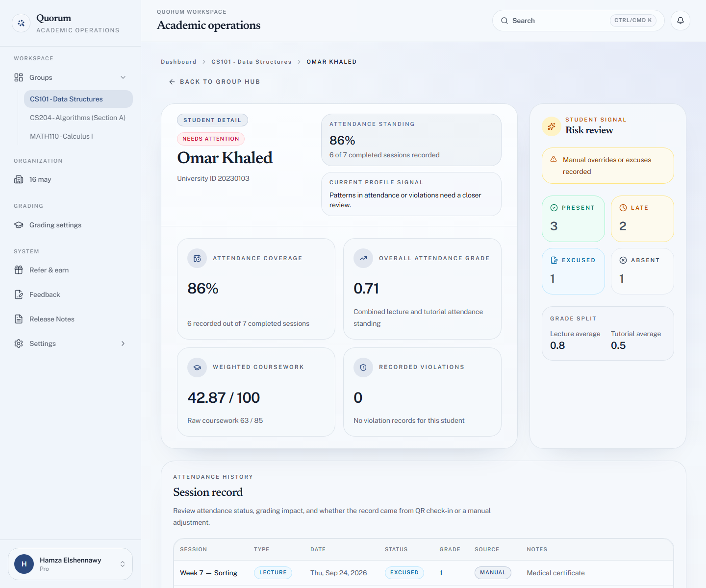The width and height of the screenshot is (706, 588).
Task: Click the Attendance Coverage calendar icon
Action: pyautogui.click(x=197, y=258)
